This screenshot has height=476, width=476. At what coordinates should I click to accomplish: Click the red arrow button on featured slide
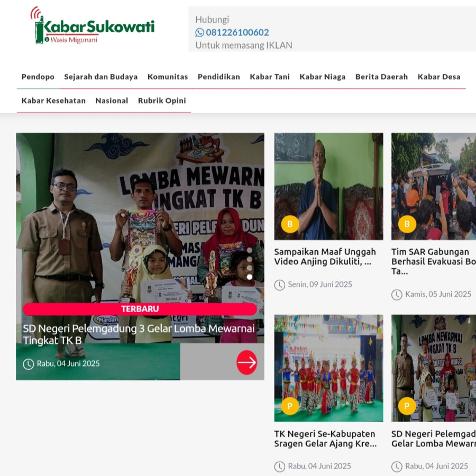coord(246,362)
